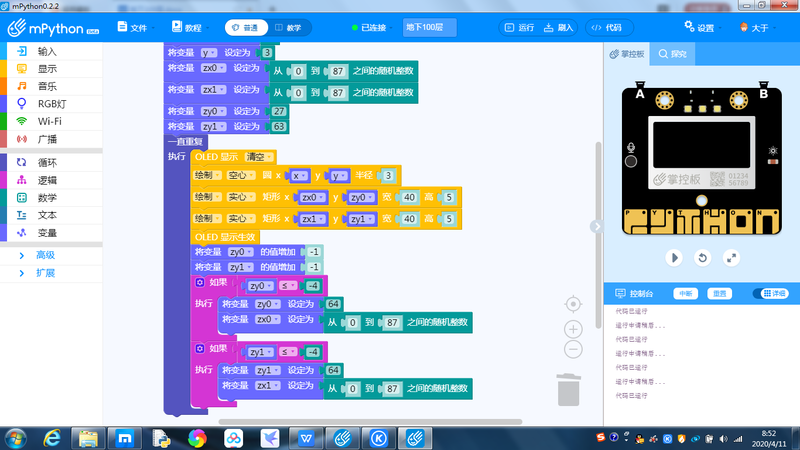
Task: Click the simulator reset icon
Action: pos(702,257)
